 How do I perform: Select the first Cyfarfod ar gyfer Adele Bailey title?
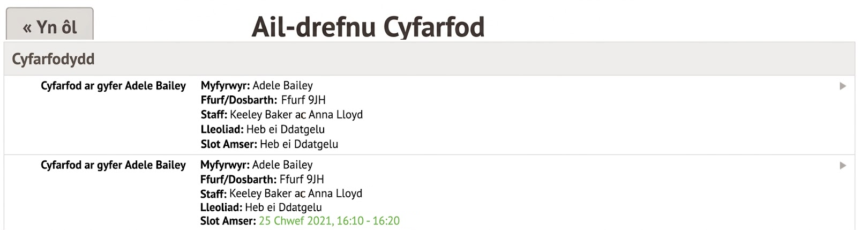[x=113, y=86]
